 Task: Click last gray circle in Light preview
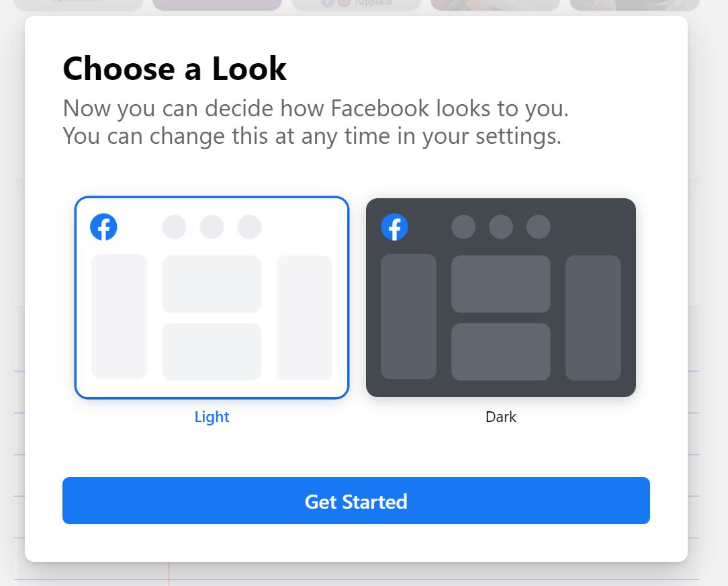(249, 226)
